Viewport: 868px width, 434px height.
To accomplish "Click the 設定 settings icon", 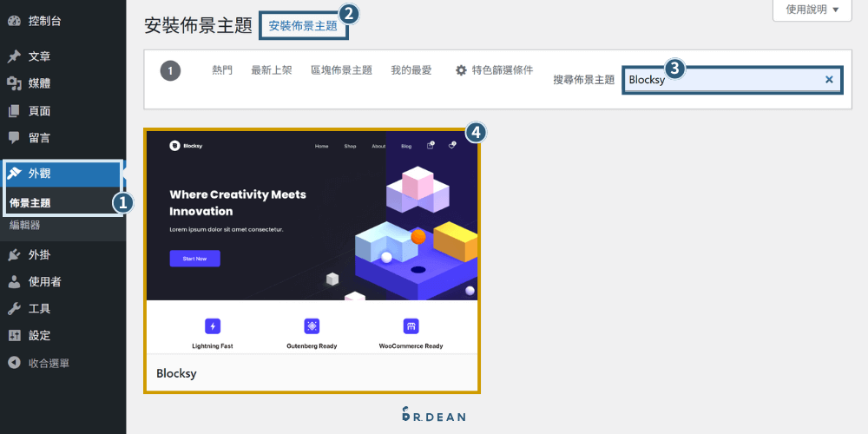I will coord(15,335).
